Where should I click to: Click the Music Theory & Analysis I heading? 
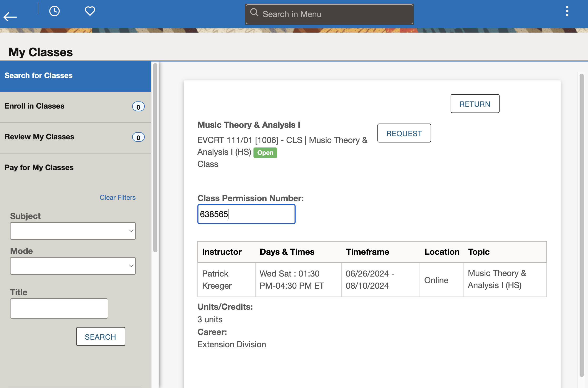[x=249, y=125]
